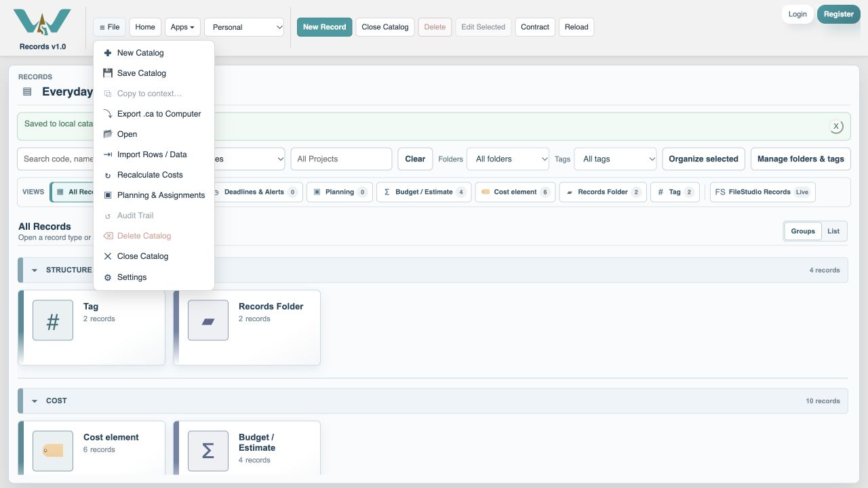Image resolution: width=868 pixels, height=488 pixels.
Task: Choose Close Catalog in File menu
Action: [x=154, y=256]
